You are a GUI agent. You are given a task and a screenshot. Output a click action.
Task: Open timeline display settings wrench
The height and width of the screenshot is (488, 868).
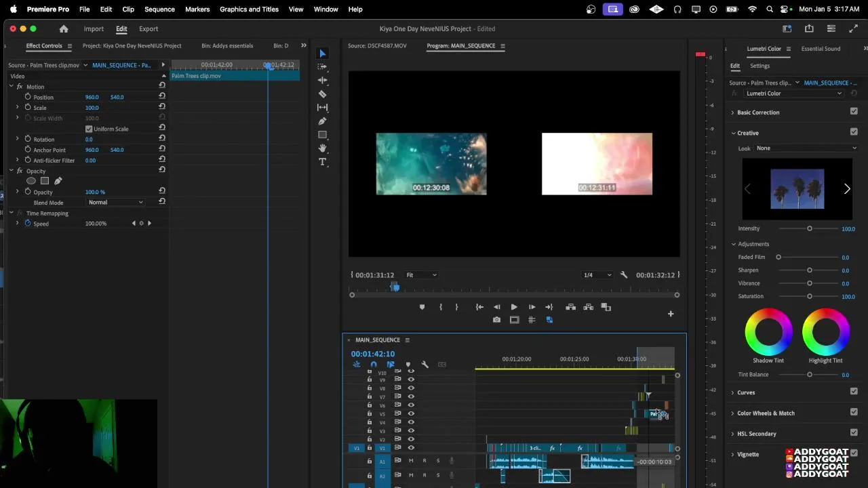coord(425,365)
